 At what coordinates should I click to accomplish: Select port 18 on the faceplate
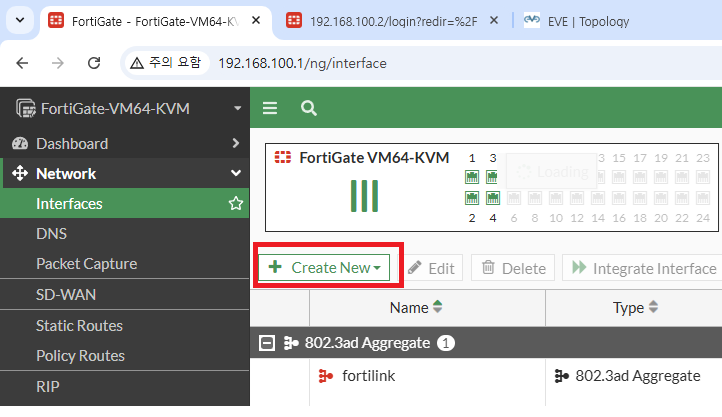click(640, 198)
